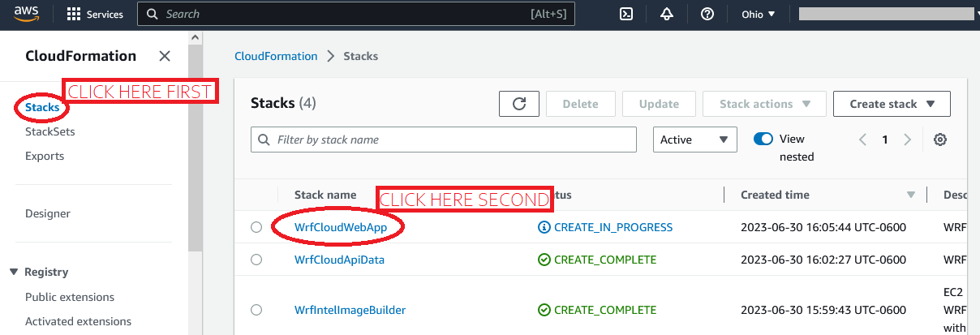Select the WrfCloudApiData radio button
This screenshot has height=335, width=980.
pos(256,260)
